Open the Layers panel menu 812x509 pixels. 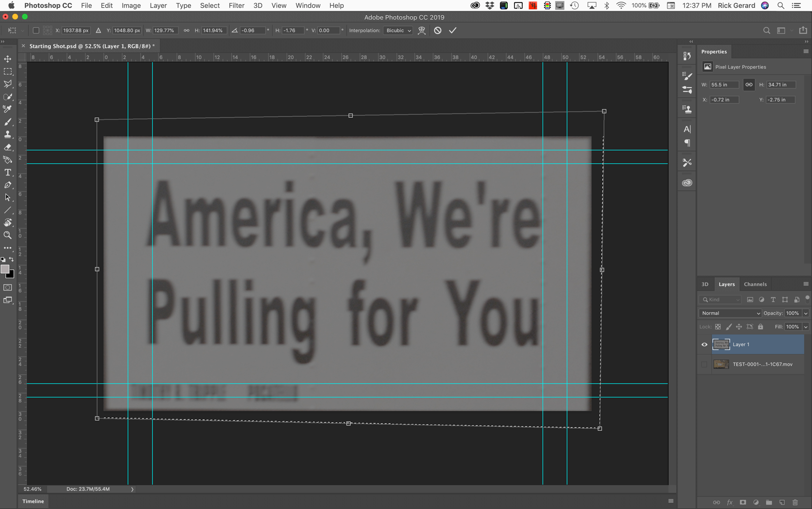(x=806, y=284)
